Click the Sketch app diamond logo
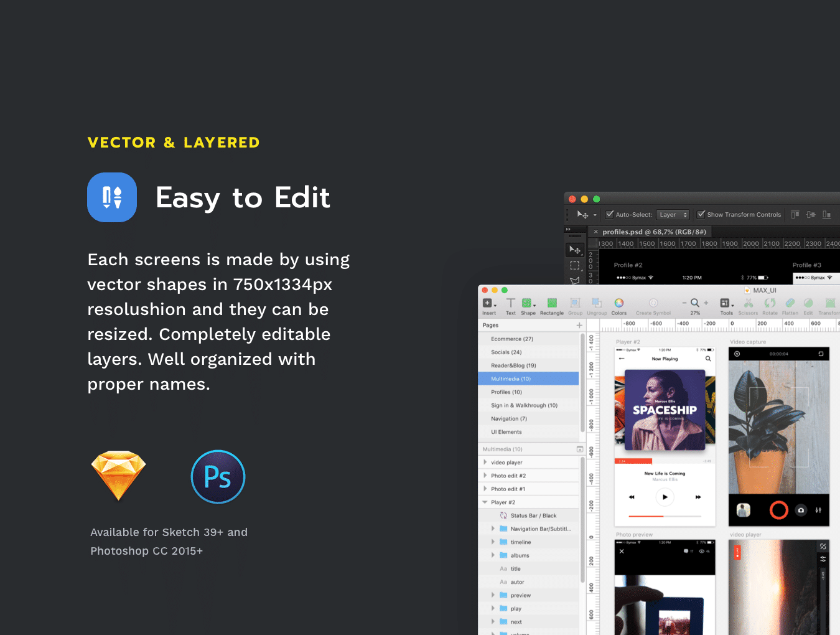 coord(118,476)
